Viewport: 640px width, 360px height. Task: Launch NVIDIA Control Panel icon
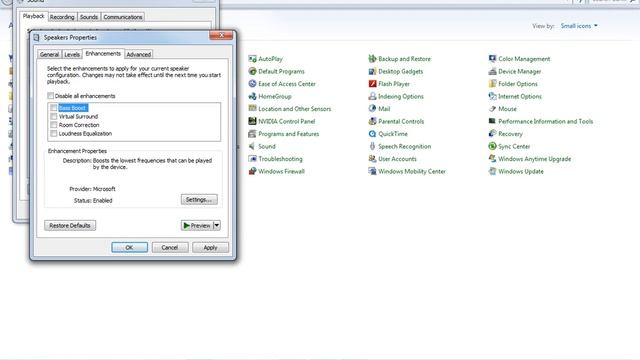pyautogui.click(x=252, y=121)
